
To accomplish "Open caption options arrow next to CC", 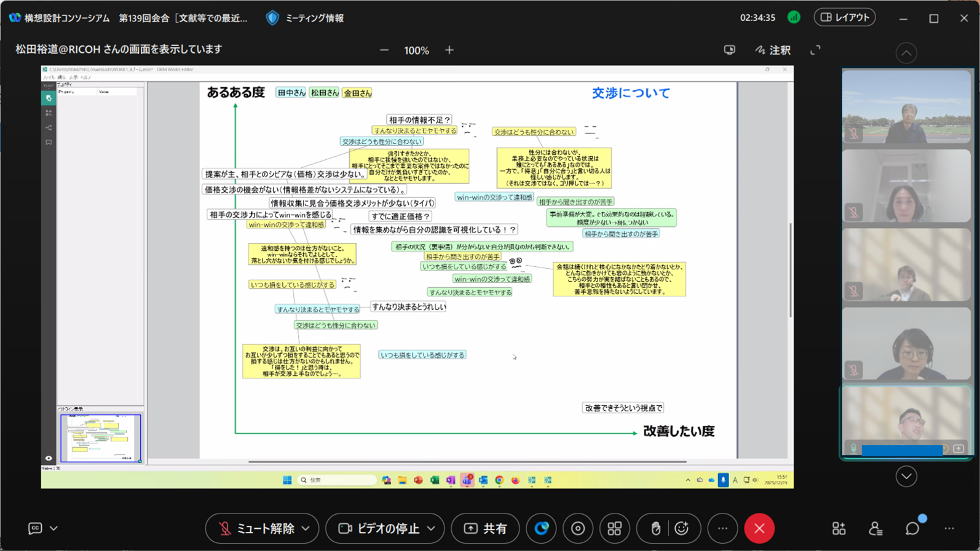I will (54, 528).
